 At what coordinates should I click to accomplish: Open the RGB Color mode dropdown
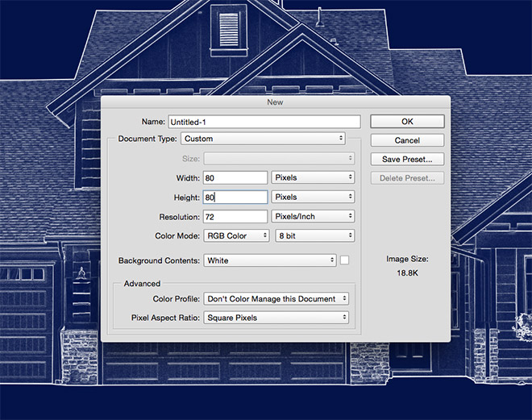236,236
